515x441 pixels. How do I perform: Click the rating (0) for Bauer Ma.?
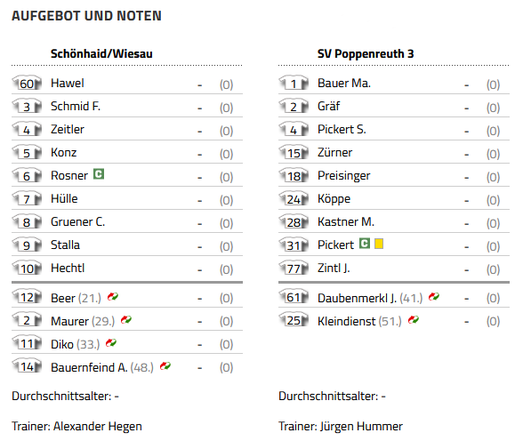493,85
